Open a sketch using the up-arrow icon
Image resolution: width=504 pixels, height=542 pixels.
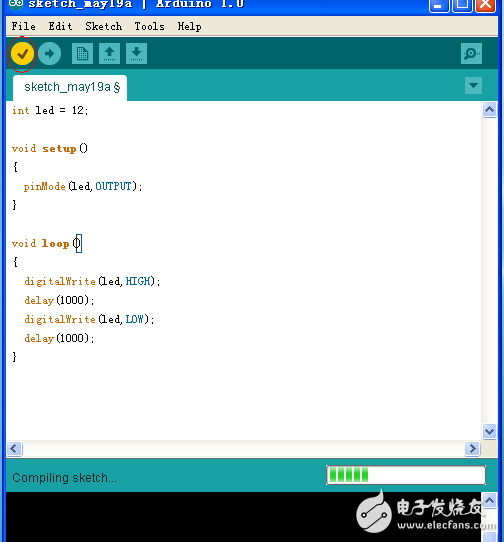[110, 54]
